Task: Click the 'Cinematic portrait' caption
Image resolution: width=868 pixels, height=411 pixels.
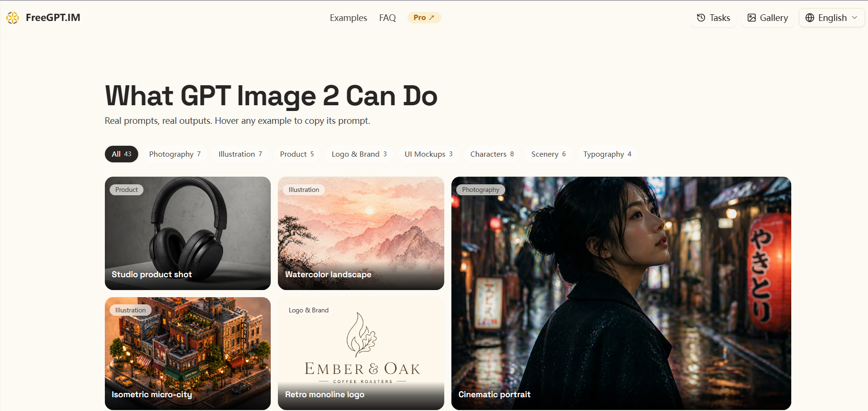Action: (494, 394)
